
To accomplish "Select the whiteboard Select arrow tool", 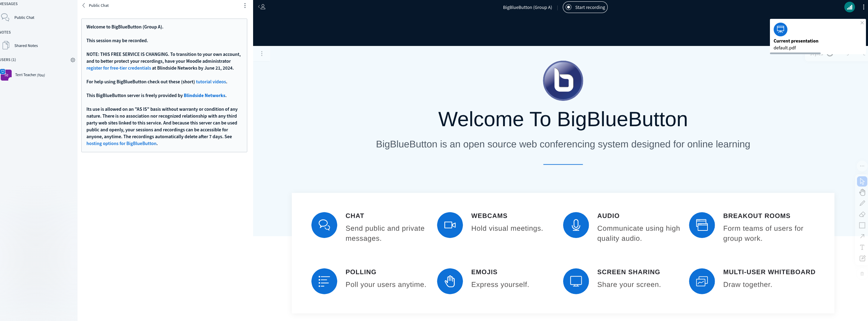I will tap(862, 181).
